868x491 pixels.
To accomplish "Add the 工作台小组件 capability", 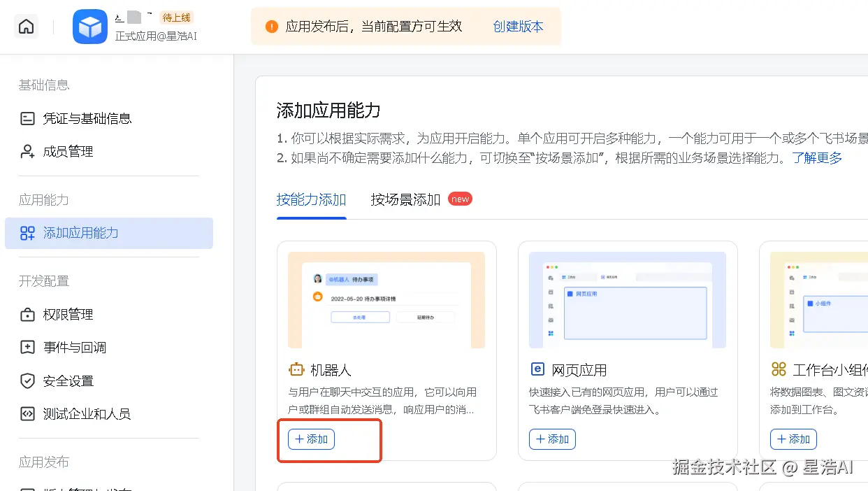I will pos(793,439).
